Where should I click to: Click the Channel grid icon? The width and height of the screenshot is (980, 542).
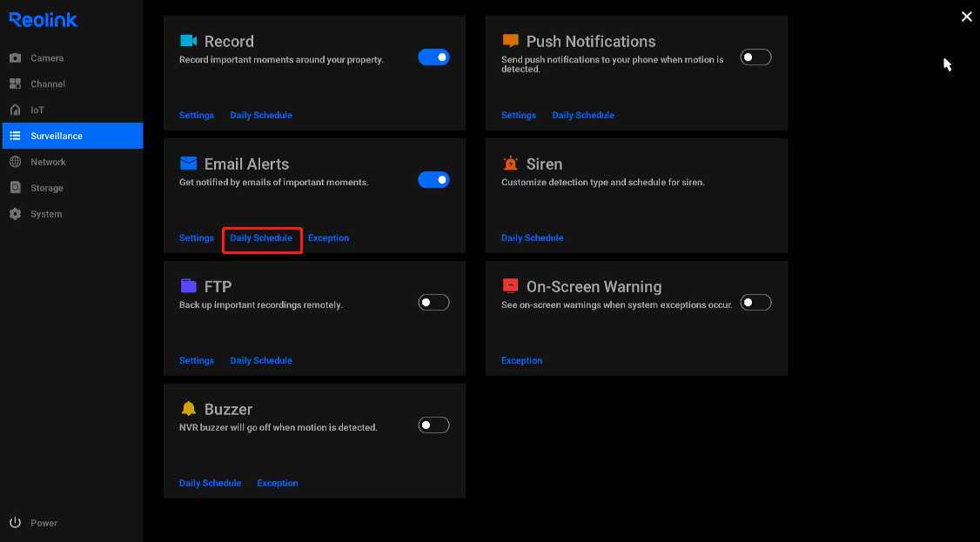(x=16, y=84)
